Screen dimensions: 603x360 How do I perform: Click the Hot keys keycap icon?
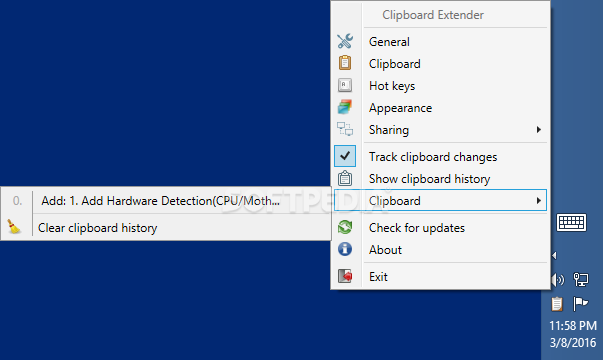tap(345, 85)
